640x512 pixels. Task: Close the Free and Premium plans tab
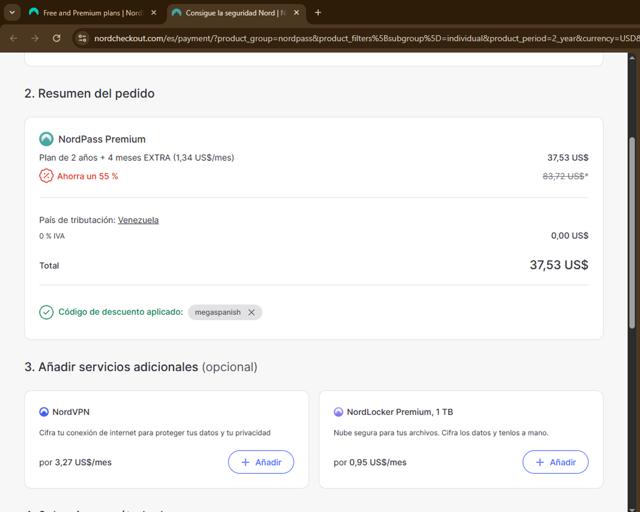153,13
